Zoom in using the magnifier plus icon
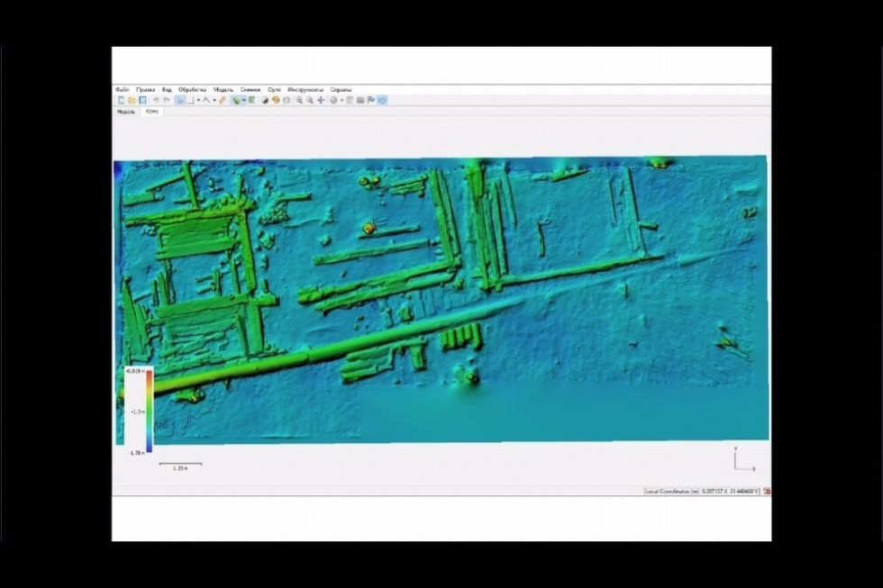This screenshot has width=883, height=588. pyautogui.click(x=299, y=100)
